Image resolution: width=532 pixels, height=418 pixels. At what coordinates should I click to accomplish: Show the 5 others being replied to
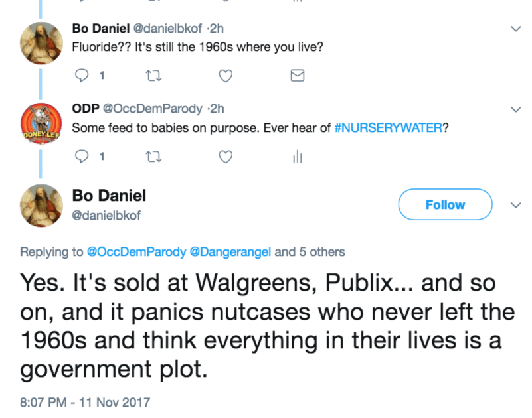coord(310,251)
